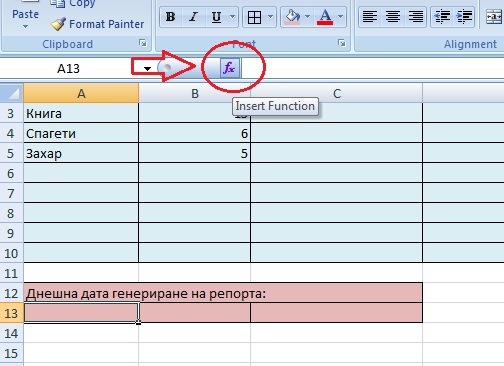Apply red Font Color
This screenshot has width=504, height=366.
(x=325, y=17)
